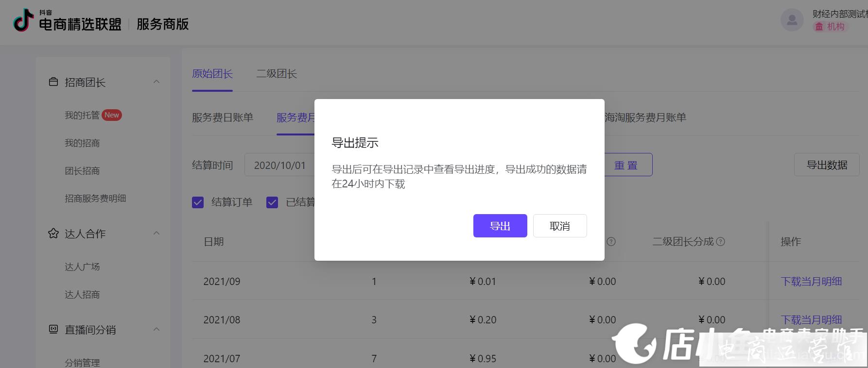Click the 直播间分销 icon
This screenshot has width=868, height=368.
(53, 330)
